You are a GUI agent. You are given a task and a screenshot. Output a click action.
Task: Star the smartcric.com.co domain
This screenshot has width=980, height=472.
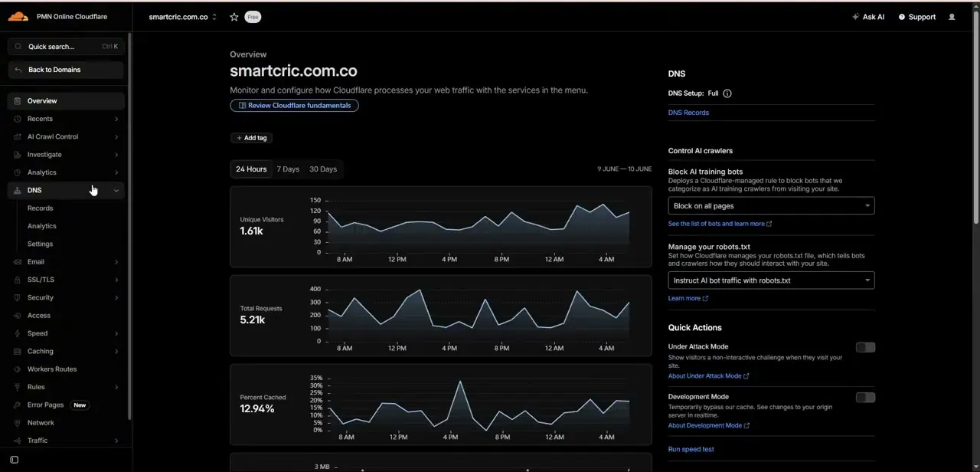coord(234,17)
